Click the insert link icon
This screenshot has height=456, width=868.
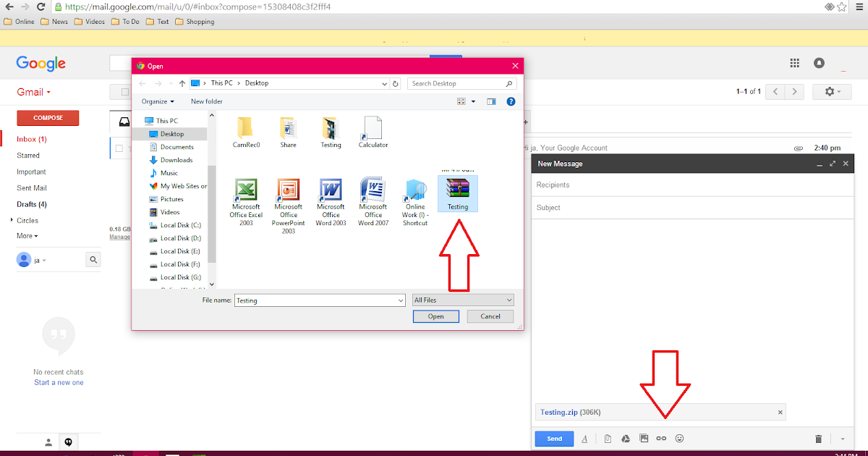point(661,439)
